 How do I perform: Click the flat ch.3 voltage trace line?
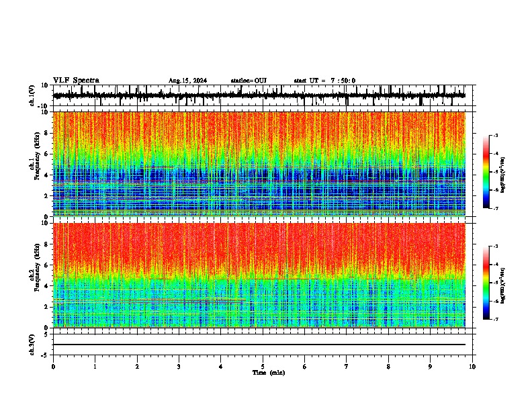pos(259,345)
